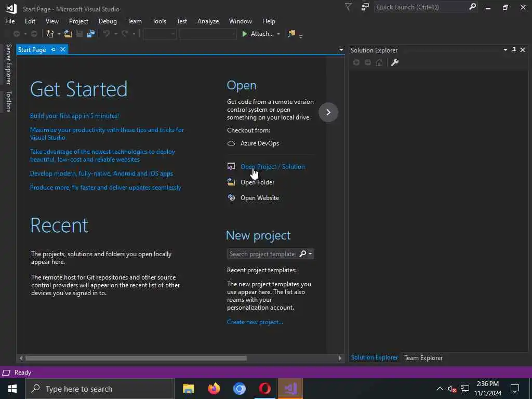Image resolution: width=532 pixels, height=399 pixels.
Task: Click the Open Website globe icon
Action: click(231, 198)
